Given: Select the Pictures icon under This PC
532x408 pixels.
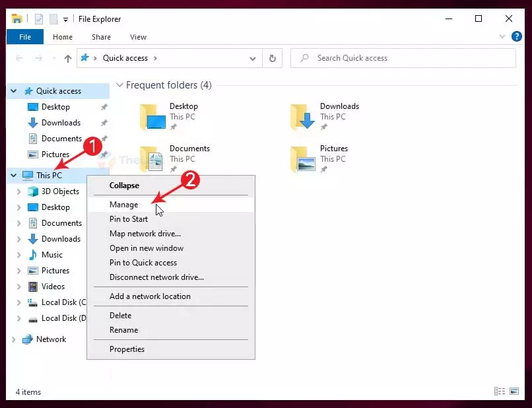Looking at the screenshot, I should point(33,271).
